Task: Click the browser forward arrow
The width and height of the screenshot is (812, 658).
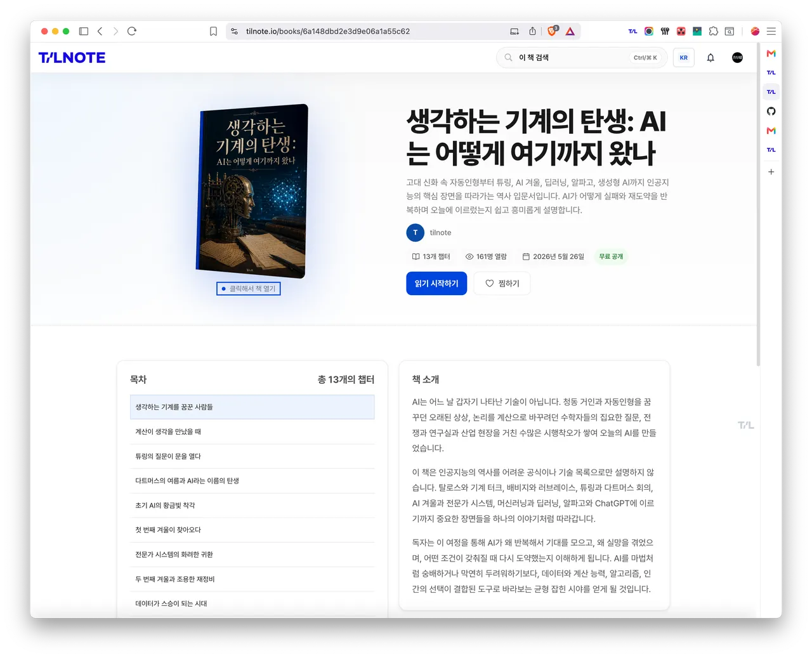Action: pos(115,31)
